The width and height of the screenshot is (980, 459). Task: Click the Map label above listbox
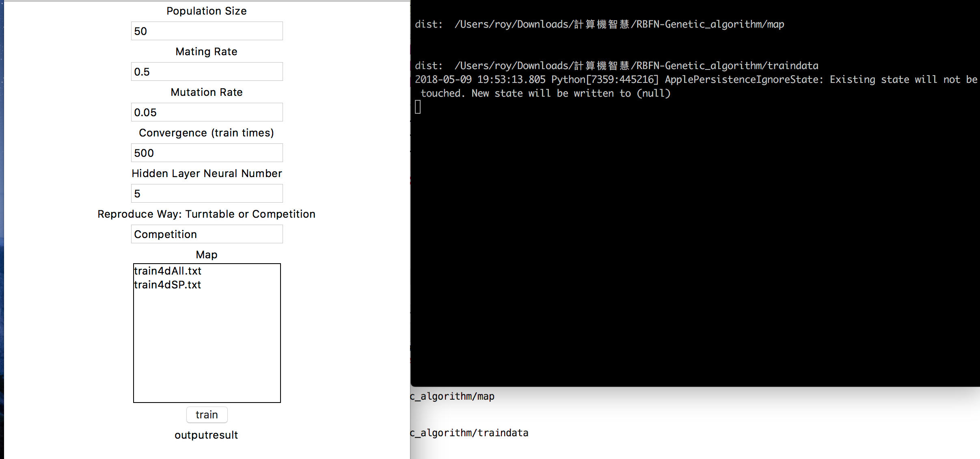tap(206, 255)
